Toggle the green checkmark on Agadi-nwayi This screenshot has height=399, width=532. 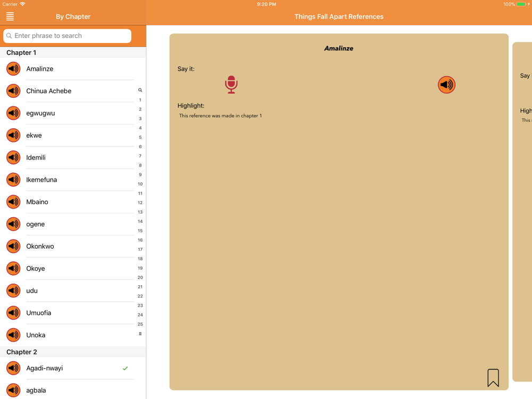point(125,368)
